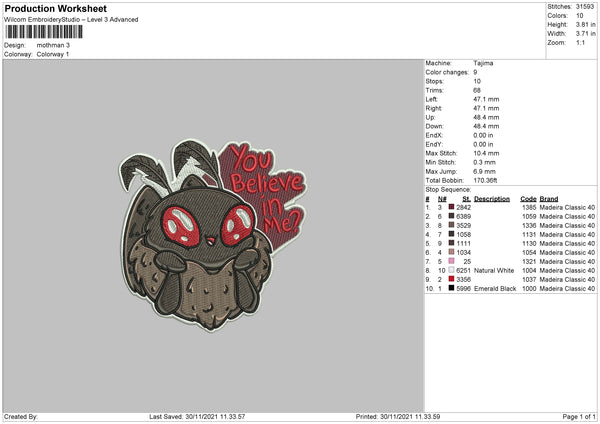Click the 'Color changes:' label
Image resolution: width=600 pixels, height=424 pixels.
447,72
